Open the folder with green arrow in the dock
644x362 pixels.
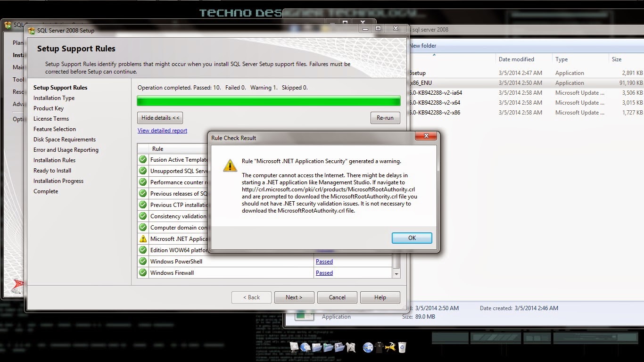(x=328, y=348)
